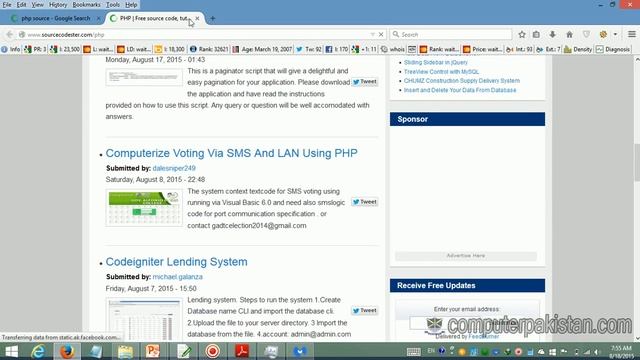
Task: Tweet the paginator script article
Action: click(x=364, y=82)
